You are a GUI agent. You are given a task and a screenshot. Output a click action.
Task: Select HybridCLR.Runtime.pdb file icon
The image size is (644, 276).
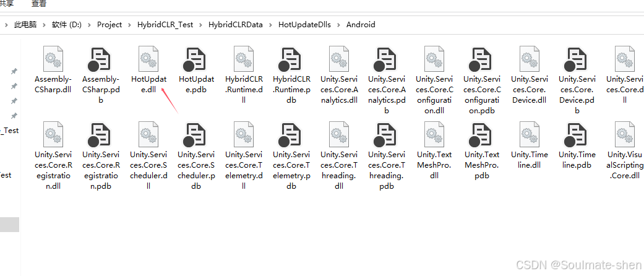click(290, 60)
